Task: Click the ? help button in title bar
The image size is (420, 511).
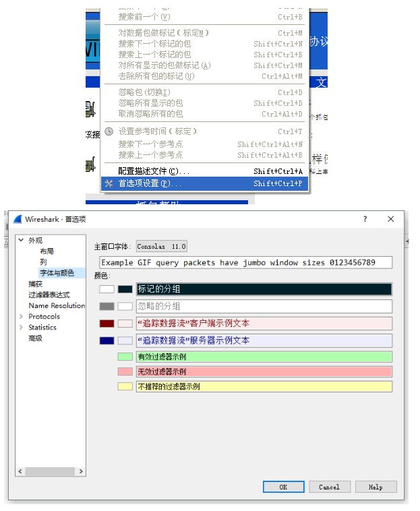Action: coord(365,219)
